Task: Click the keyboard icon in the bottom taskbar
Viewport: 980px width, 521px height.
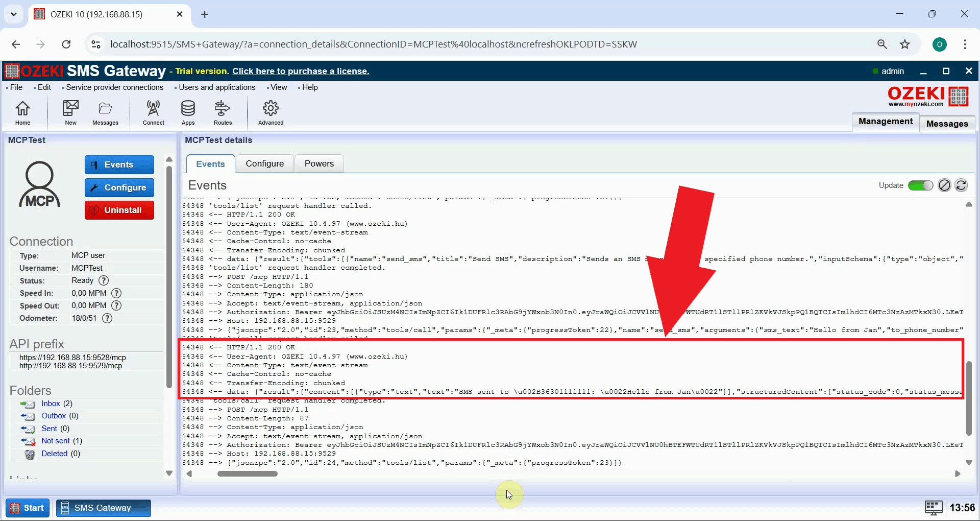Action: pyautogui.click(x=934, y=508)
